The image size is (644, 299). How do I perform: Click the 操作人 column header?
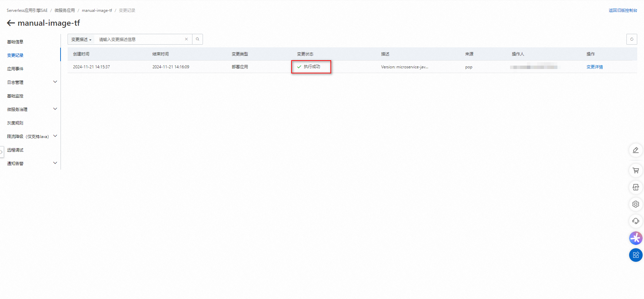518,54
